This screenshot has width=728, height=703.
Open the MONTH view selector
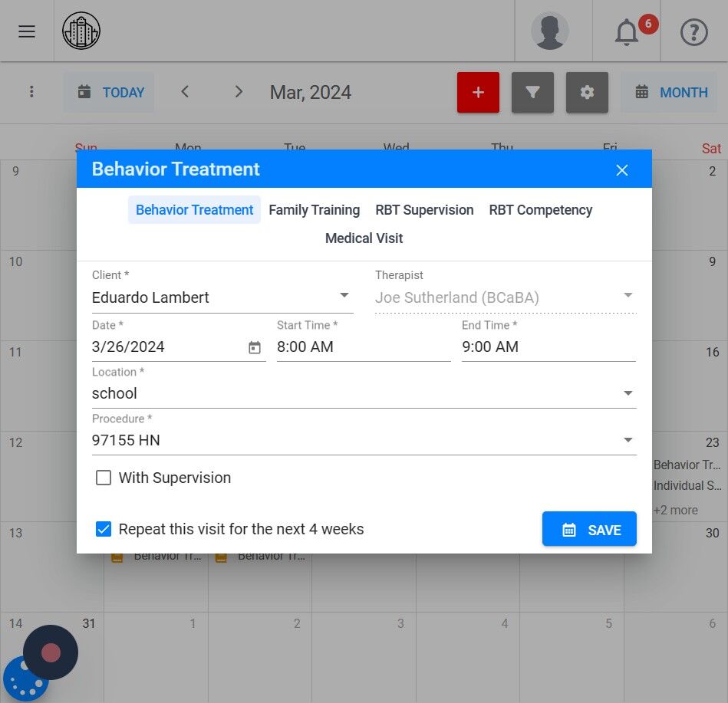(x=669, y=92)
